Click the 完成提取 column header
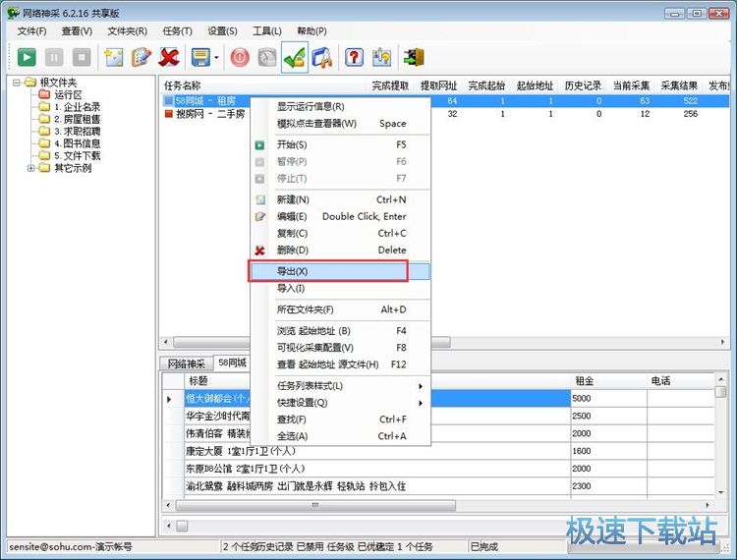 click(x=390, y=85)
